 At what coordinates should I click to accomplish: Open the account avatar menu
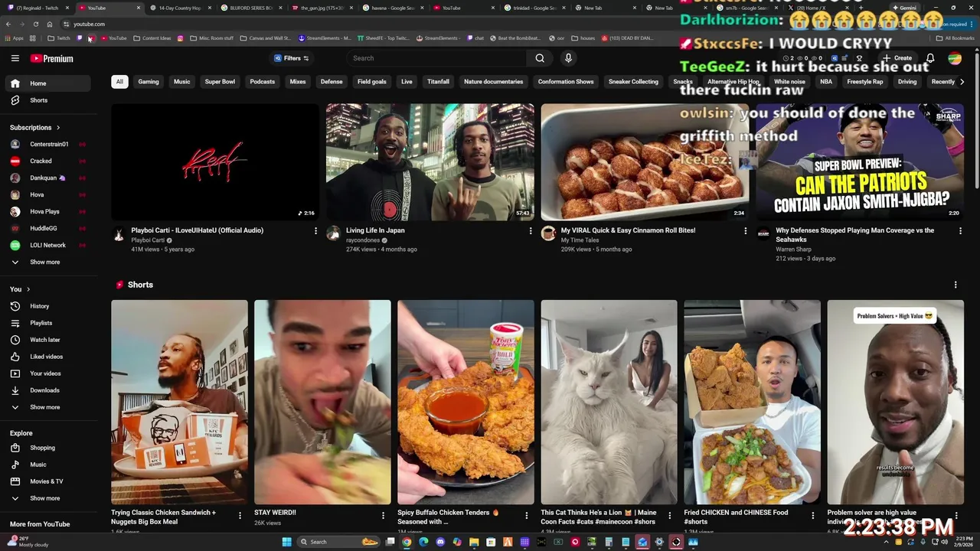pos(955,58)
